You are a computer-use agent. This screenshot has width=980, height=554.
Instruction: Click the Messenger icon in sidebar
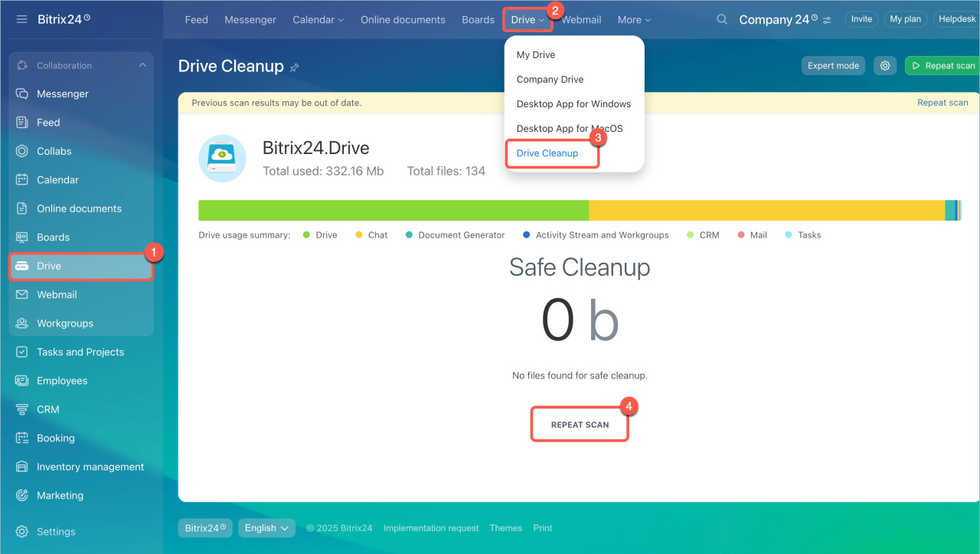point(22,93)
